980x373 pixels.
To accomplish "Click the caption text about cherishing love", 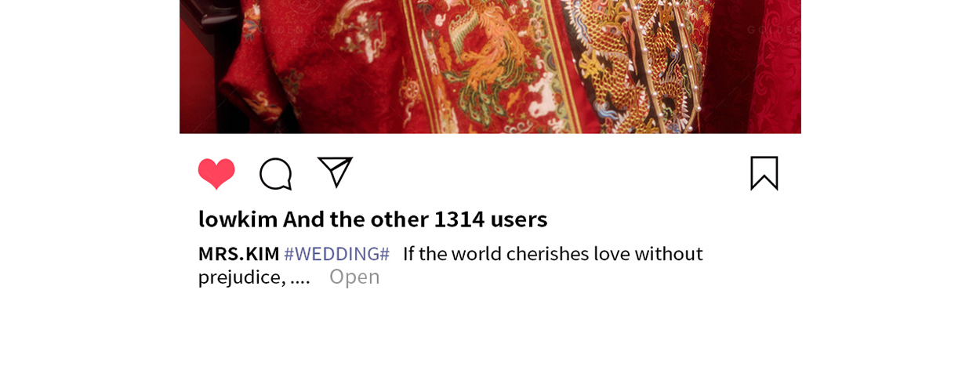I will click(553, 254).
